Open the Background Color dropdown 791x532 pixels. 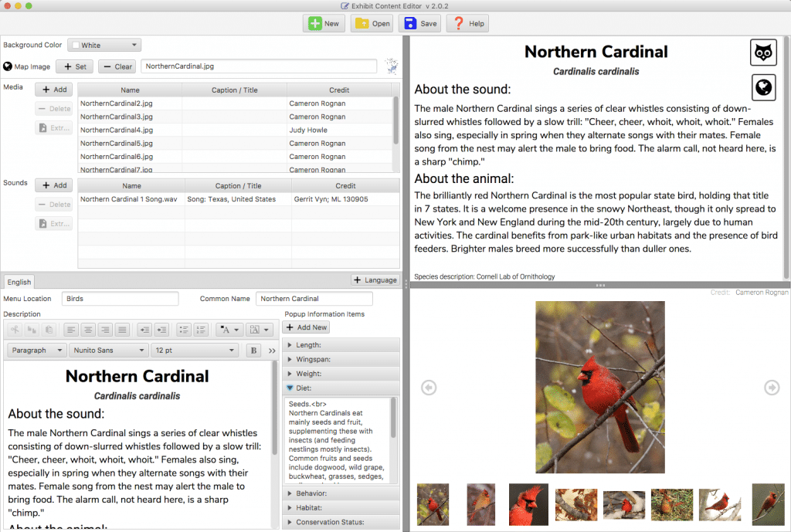pos(104,45)
